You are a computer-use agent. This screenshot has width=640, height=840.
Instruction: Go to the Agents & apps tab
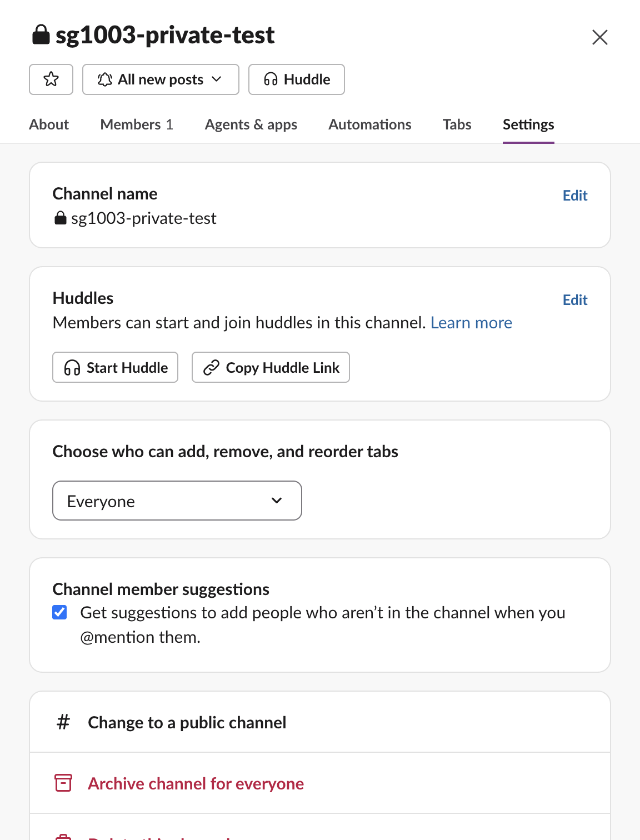point(251,124)
